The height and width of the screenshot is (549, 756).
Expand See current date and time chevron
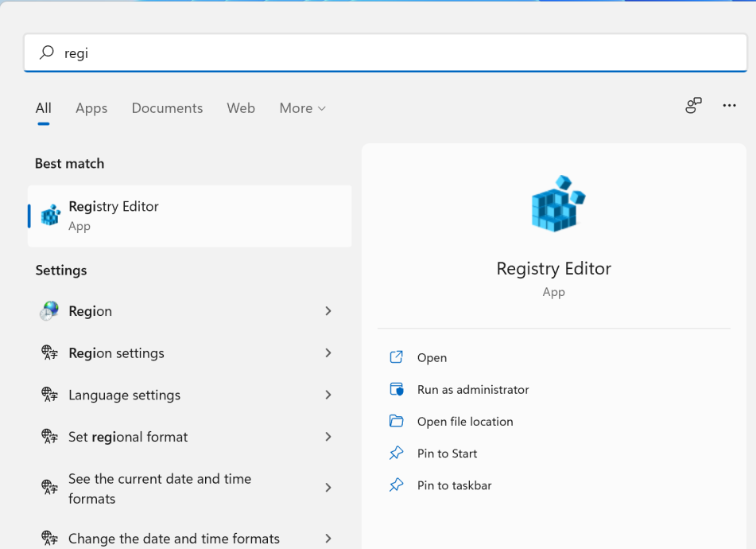328,488
